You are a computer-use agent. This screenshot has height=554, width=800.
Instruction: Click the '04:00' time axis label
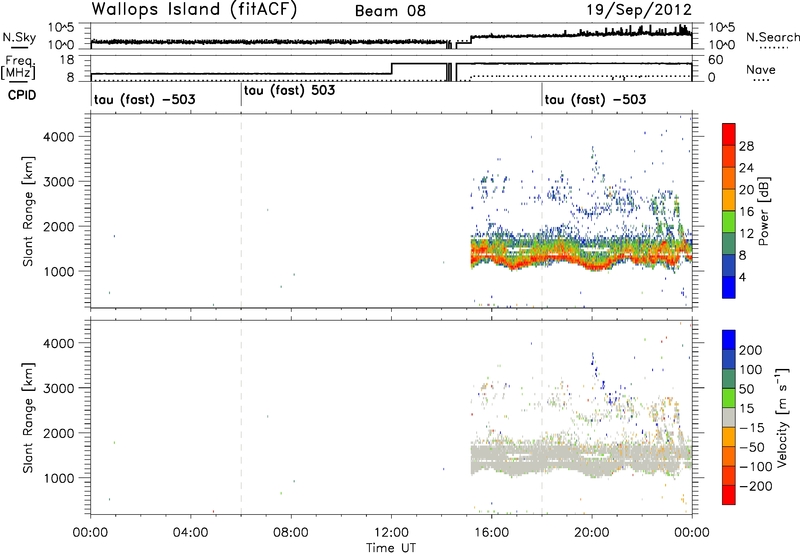(191, 533)
